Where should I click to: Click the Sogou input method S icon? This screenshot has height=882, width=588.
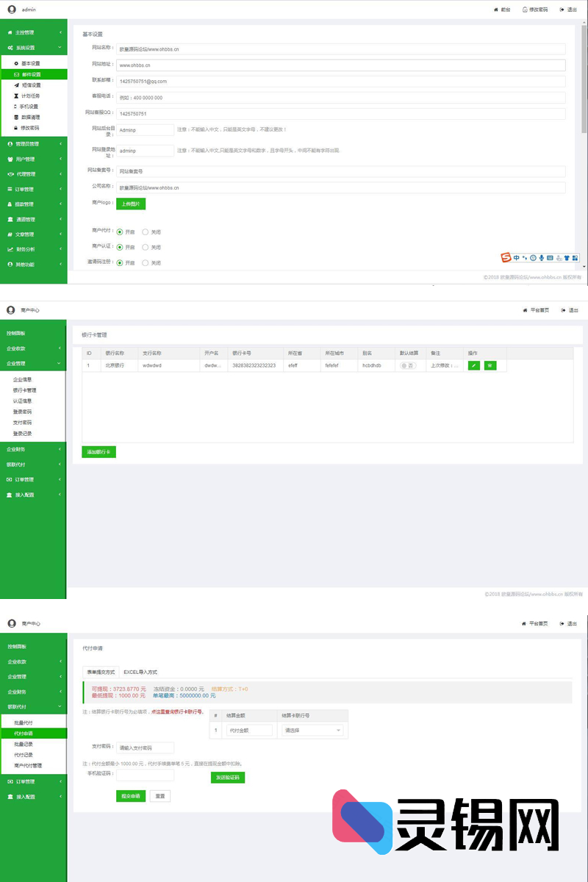[506, 257]
